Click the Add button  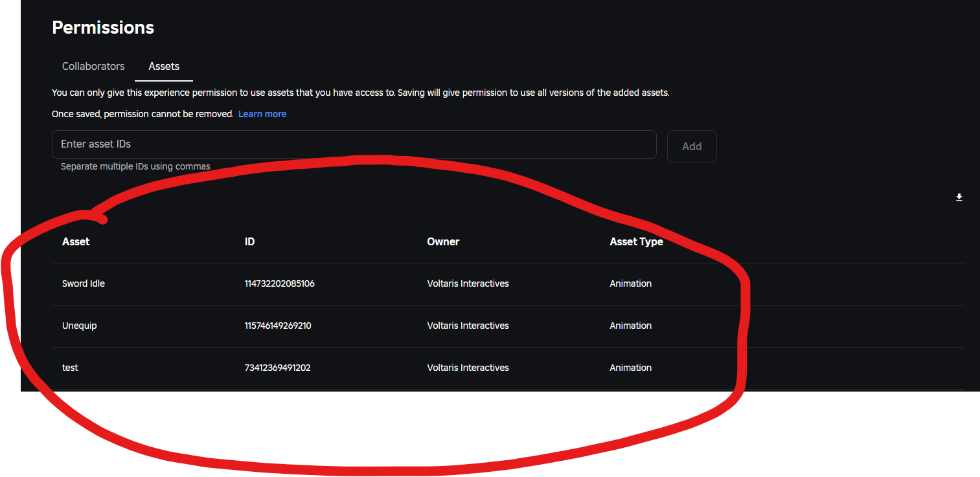(692, 146)
